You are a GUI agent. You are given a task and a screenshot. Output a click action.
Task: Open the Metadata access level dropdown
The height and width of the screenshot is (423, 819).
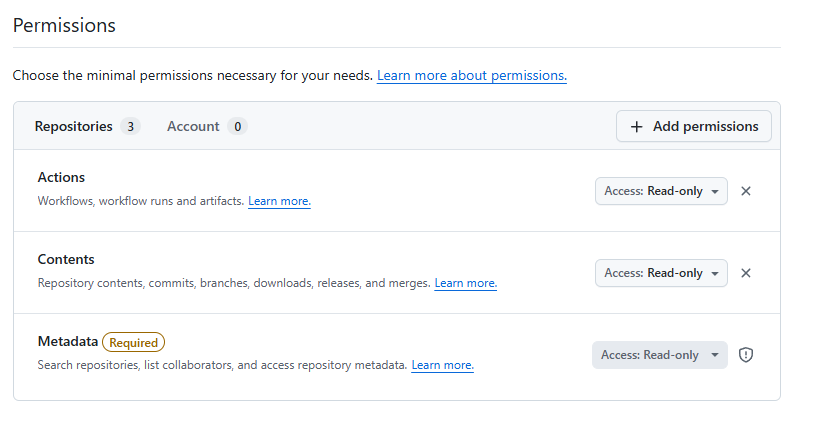660,355
